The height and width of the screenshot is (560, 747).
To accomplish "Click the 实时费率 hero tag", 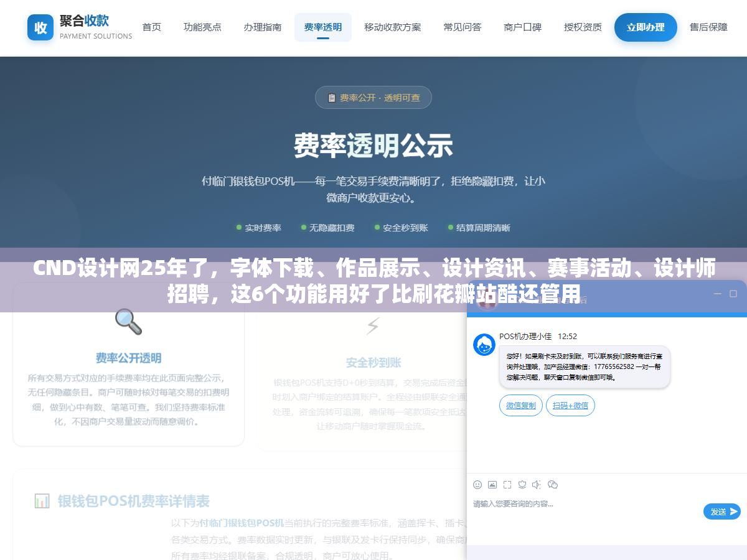I will click(x=259, y=228).
